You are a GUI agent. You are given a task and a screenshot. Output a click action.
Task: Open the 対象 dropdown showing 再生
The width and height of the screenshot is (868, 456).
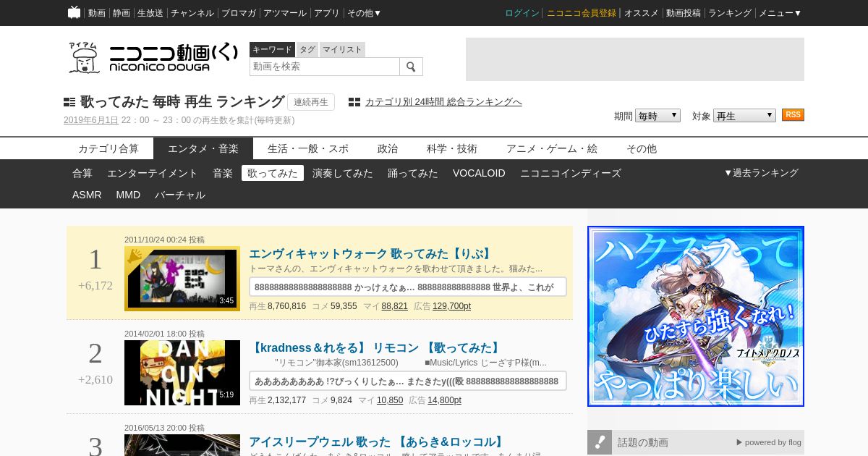(744, 116)
